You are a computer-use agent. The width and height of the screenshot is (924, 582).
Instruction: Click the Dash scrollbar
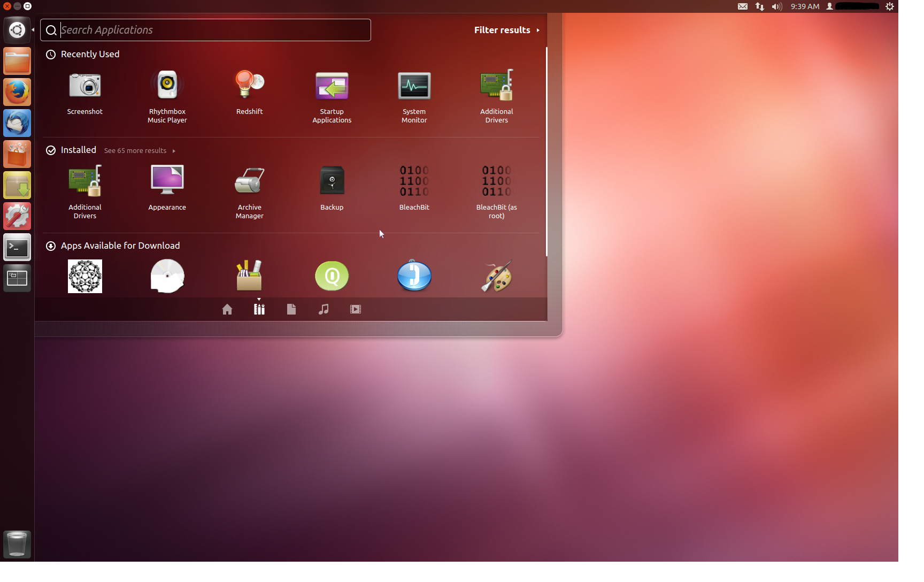pyautogui.click(x=546, y=151)
